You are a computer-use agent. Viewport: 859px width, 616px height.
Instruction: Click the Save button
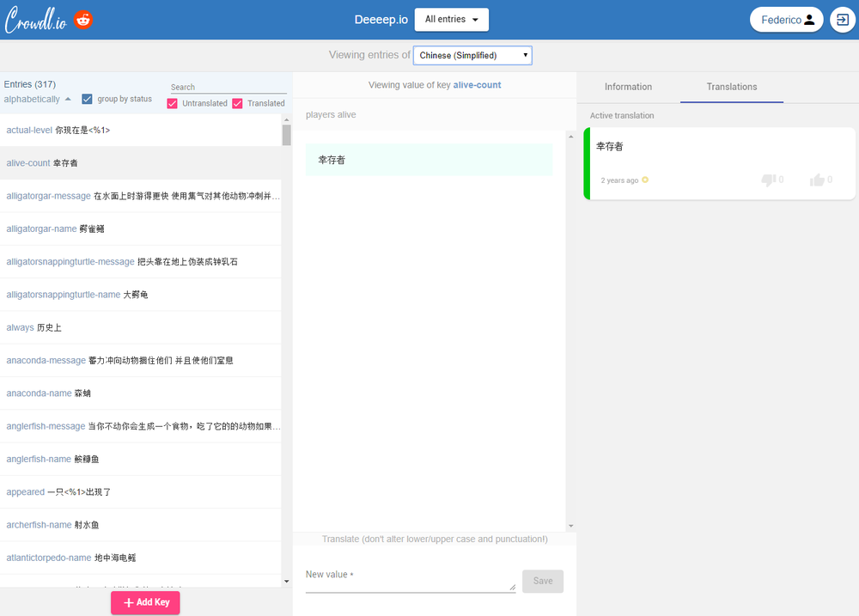pos(542,581)
